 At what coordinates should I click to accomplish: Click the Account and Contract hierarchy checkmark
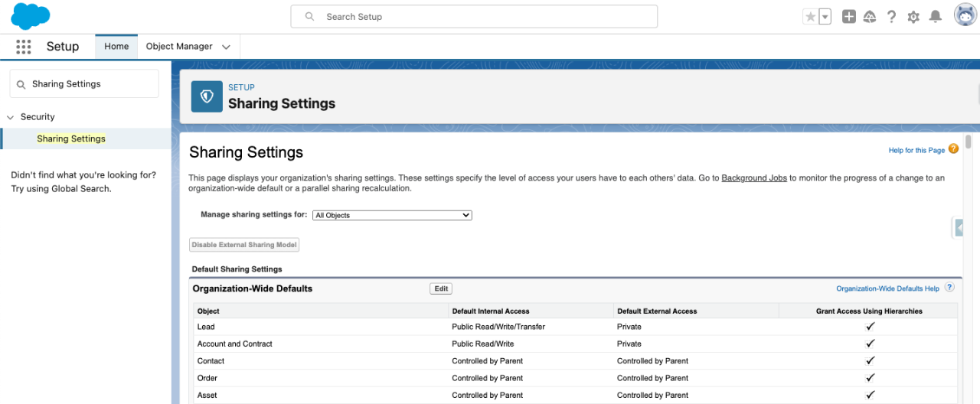pos(870,344)
